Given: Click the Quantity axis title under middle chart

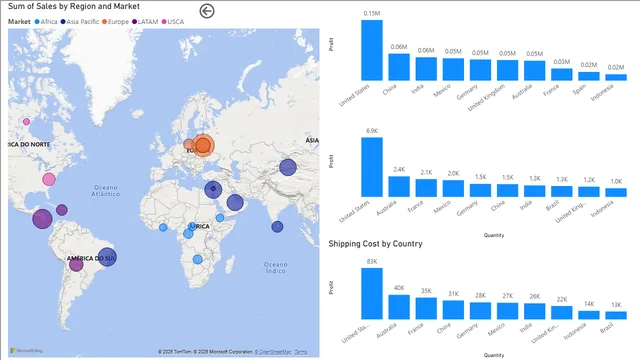Looking at the screenshot, I should tap(494, 235).
